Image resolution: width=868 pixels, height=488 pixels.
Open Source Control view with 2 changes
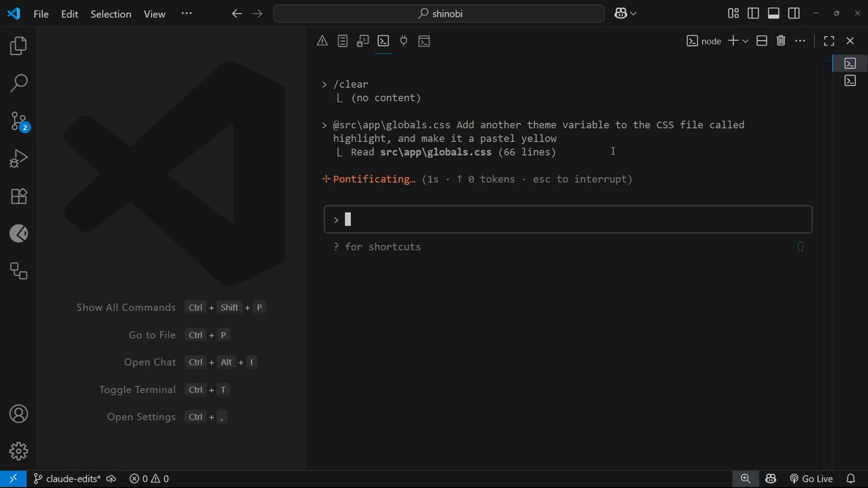pyautogui.click(x=18, y=121)
